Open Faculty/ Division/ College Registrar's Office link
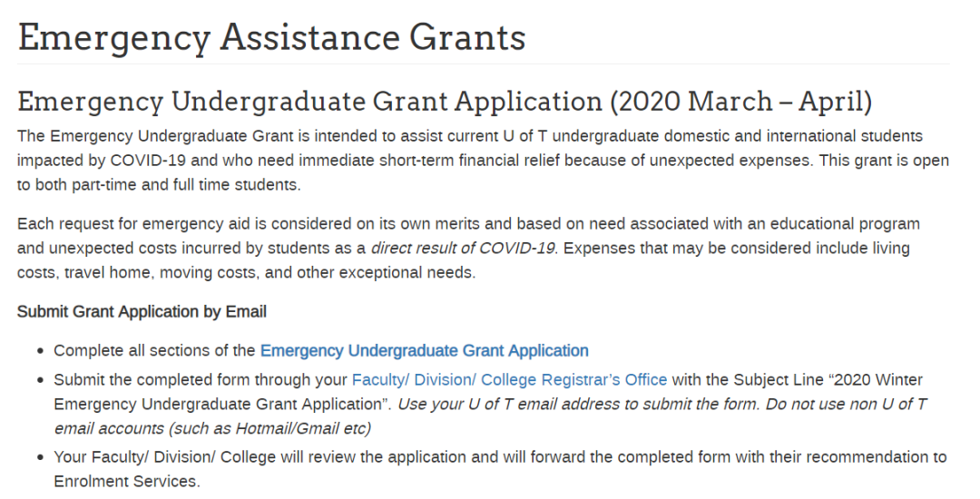The image size is (980, 499). point(509,380)
